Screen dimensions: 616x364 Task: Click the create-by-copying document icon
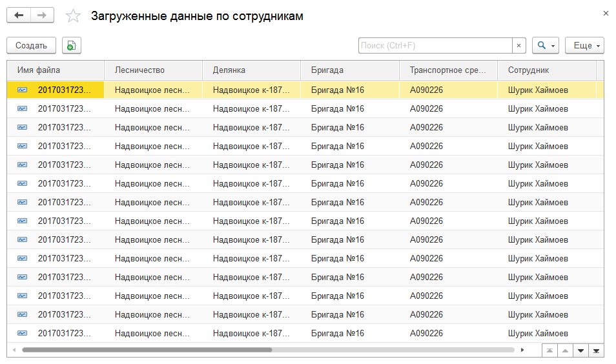72,46
